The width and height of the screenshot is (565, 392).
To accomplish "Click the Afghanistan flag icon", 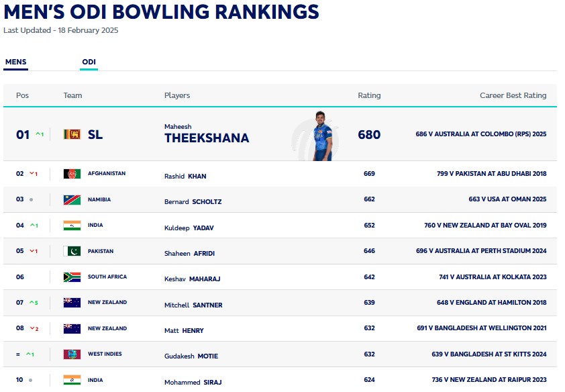I will click(x=72, y=174).
